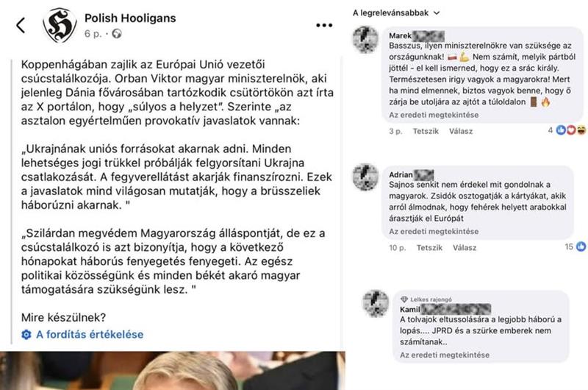
Task: Click A fordítás értékelése link
Action: [90, 335]
